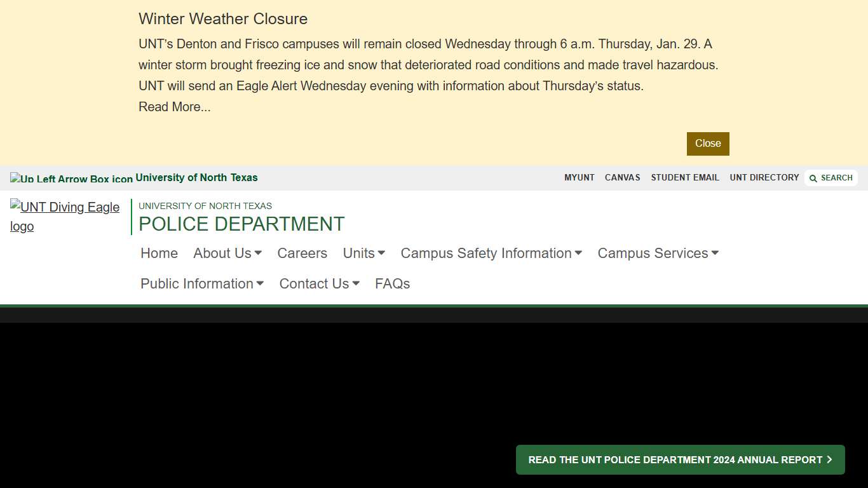868x488 pixels.
Task: Select FAQs in the navigation
Action: 393,283
